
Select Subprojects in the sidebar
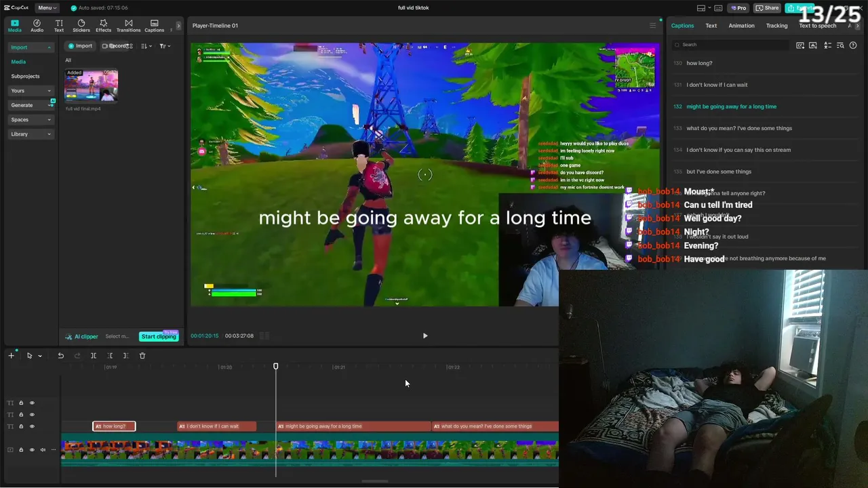click(x=25, y=77)
